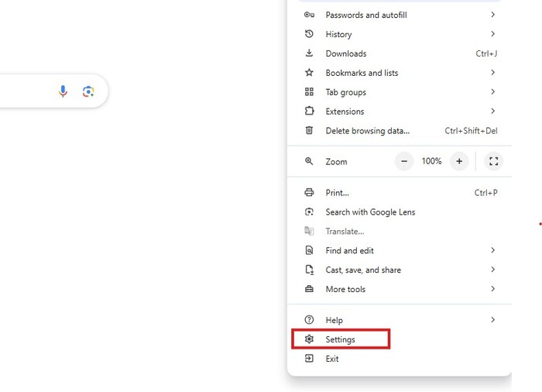Select Search with Google Lens entry
This screenshot has height=392, width=542.
pyautogui.click(x=400, y=211)
